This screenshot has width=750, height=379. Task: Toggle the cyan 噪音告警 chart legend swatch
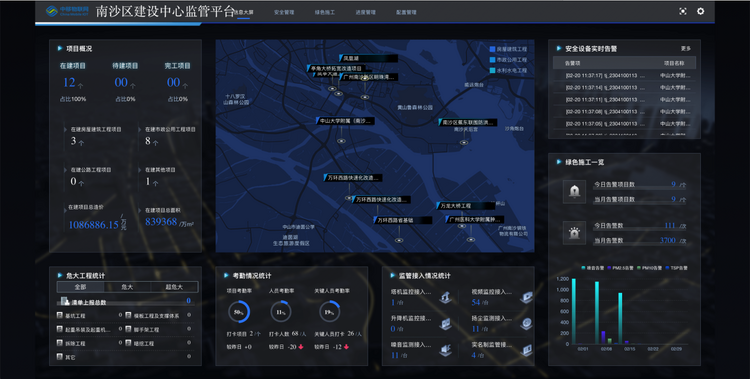tap(583, 268)
